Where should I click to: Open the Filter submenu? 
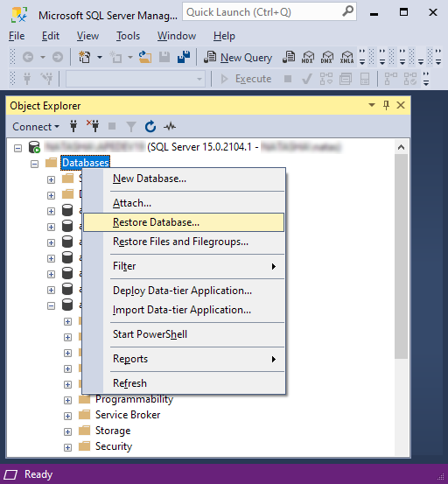point(184,266)
